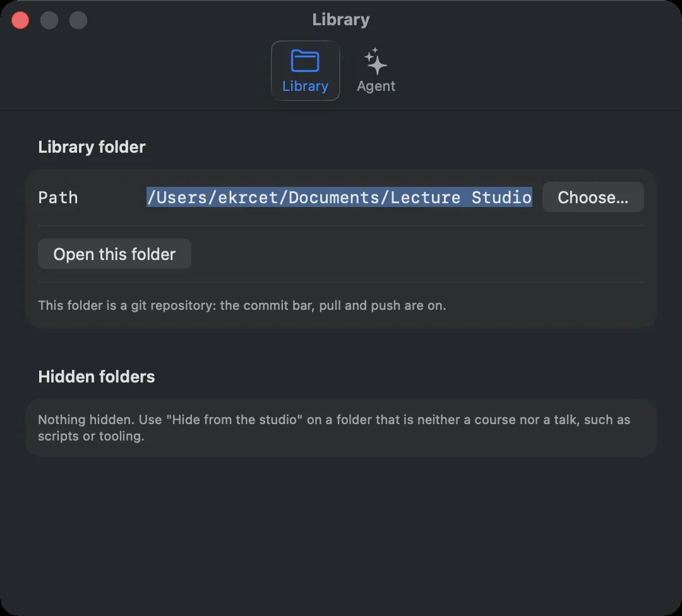682x616 pixels.
Task: Click the Open this folder button
Action: coord(114,254)
